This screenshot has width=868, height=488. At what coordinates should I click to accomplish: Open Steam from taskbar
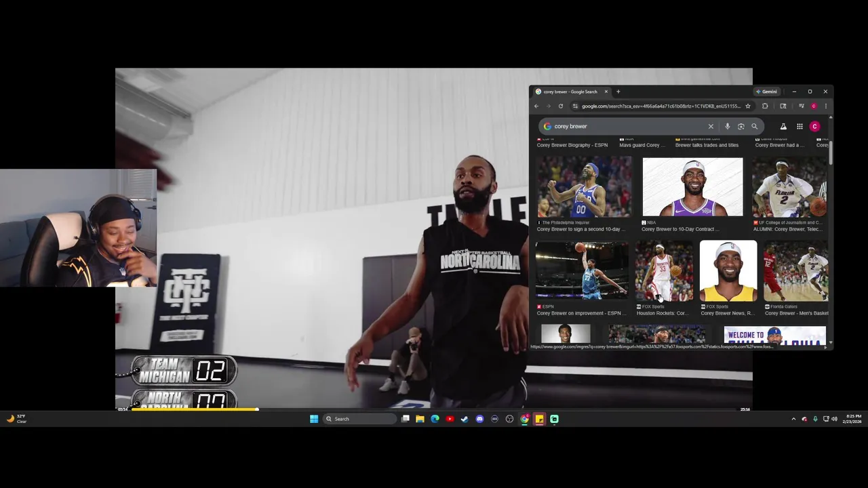pos(465,419)
